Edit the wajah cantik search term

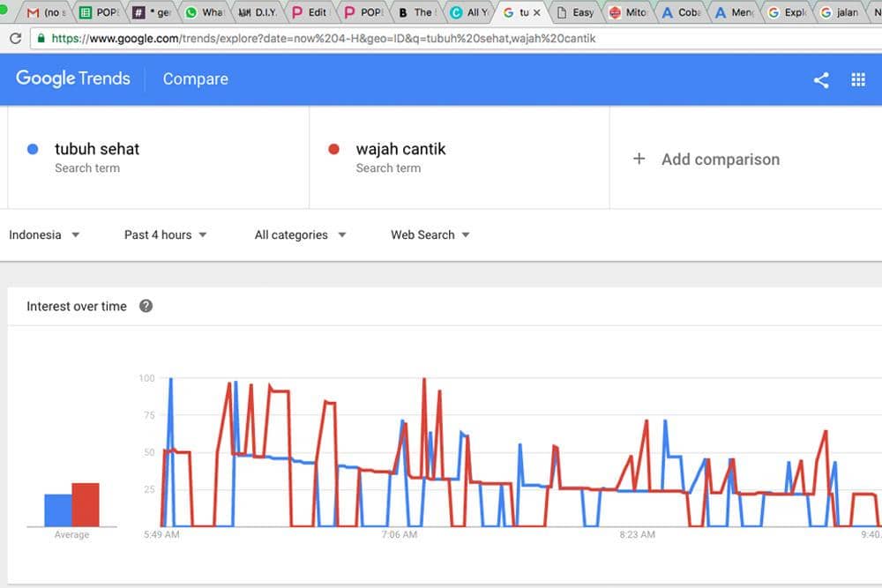400,149
